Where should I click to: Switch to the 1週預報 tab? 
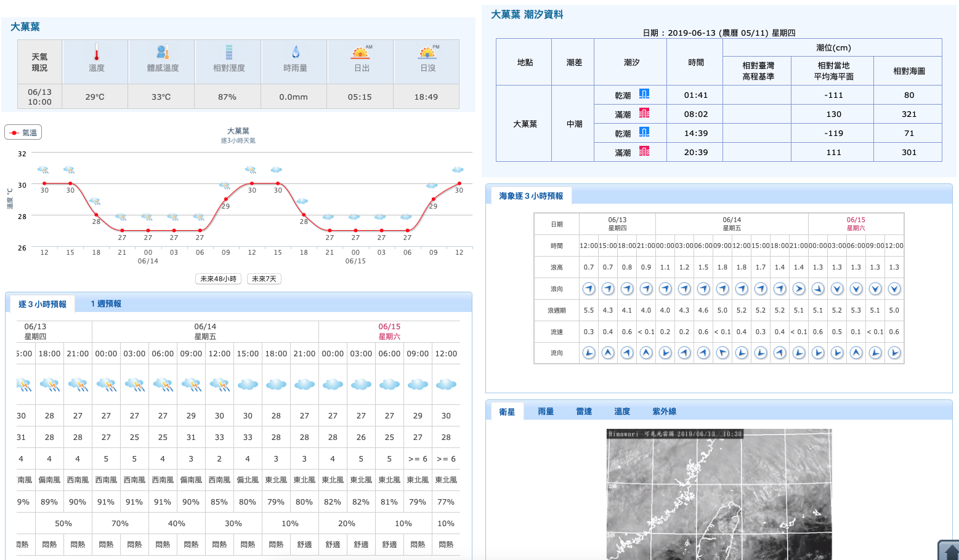(106, 304)
